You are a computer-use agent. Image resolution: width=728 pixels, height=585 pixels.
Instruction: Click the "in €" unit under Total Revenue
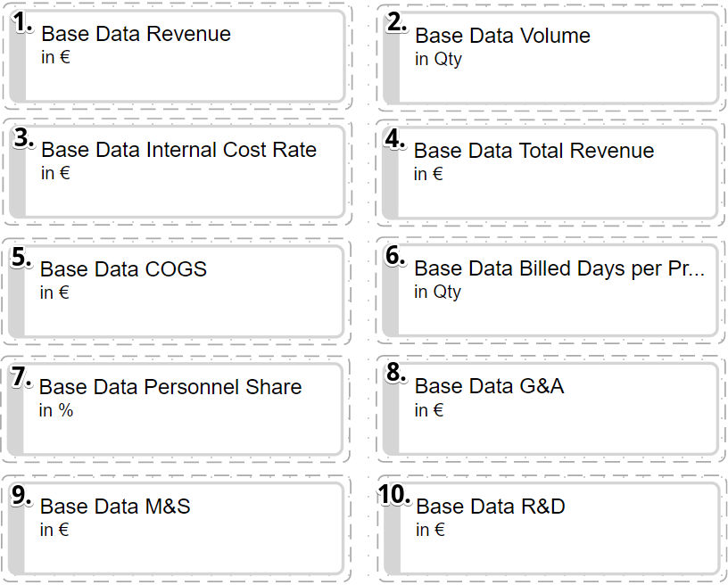(428, 175)
